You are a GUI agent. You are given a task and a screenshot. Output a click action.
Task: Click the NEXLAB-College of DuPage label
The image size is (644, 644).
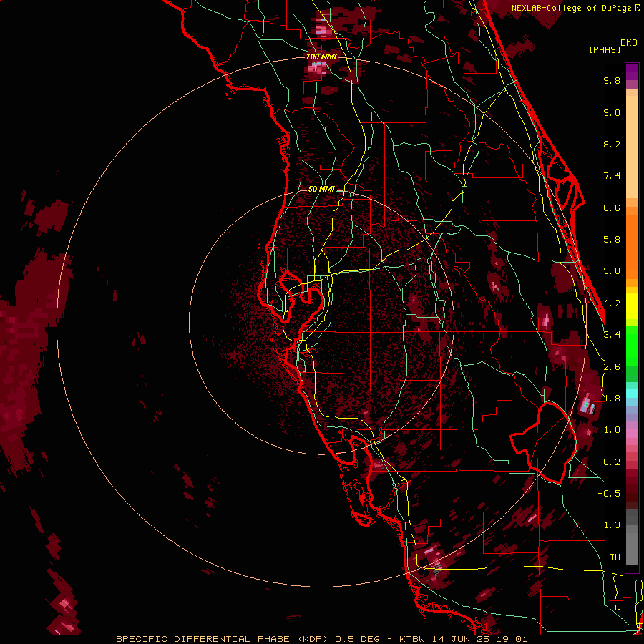tap(571, 8)
